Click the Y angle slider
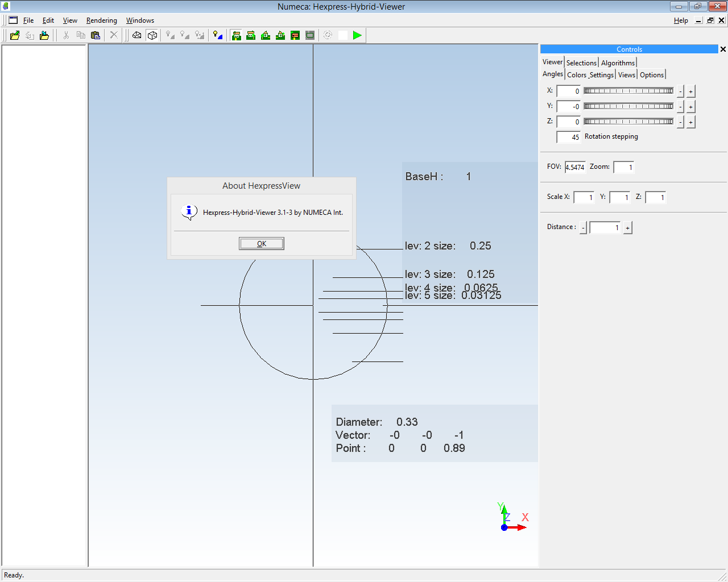Viewport: 728px width, 582px height. [628, 106]
